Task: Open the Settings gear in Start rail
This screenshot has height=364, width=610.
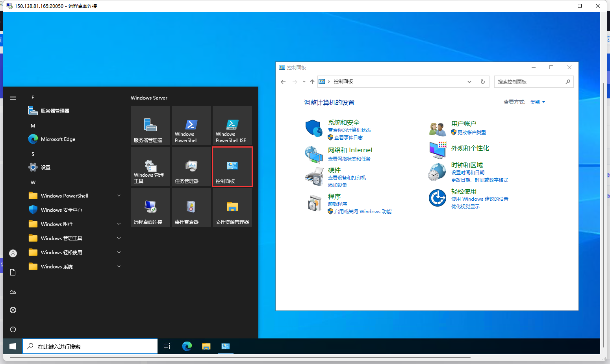Action: click(13, 310)
